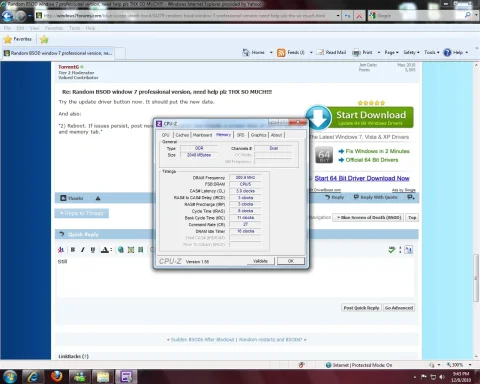Click the Start Download green ad banner
480x384 pixels.
[360, 117]
